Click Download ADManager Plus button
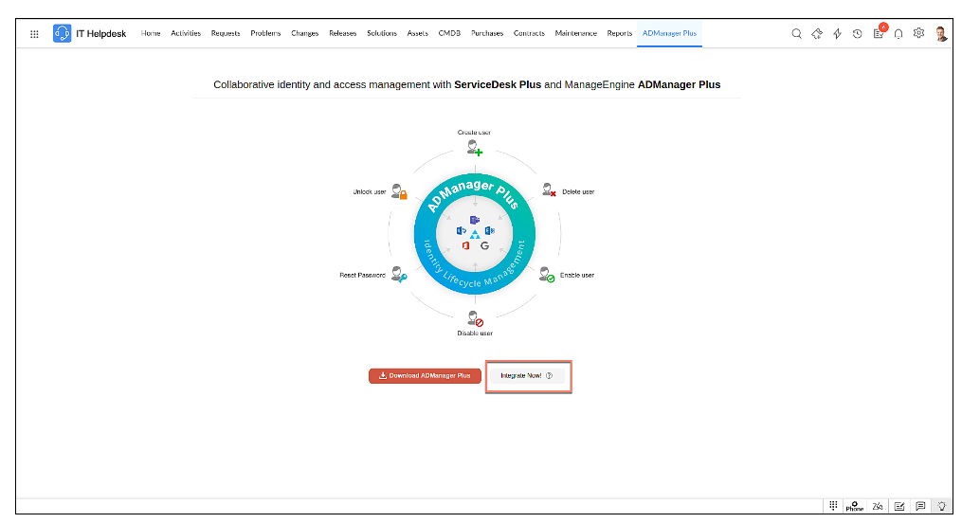The image size is (980, 523). pyautogui.click(x=425, y=375)
